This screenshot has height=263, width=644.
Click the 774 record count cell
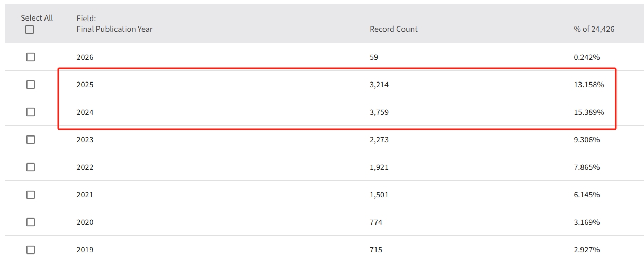(375, 222)
